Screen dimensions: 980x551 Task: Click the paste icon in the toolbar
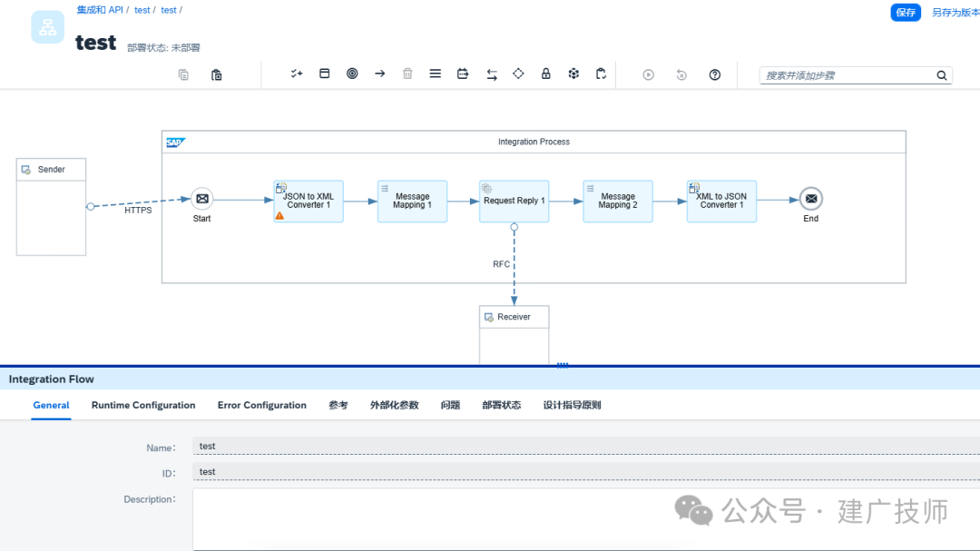[x=216, y=74]
